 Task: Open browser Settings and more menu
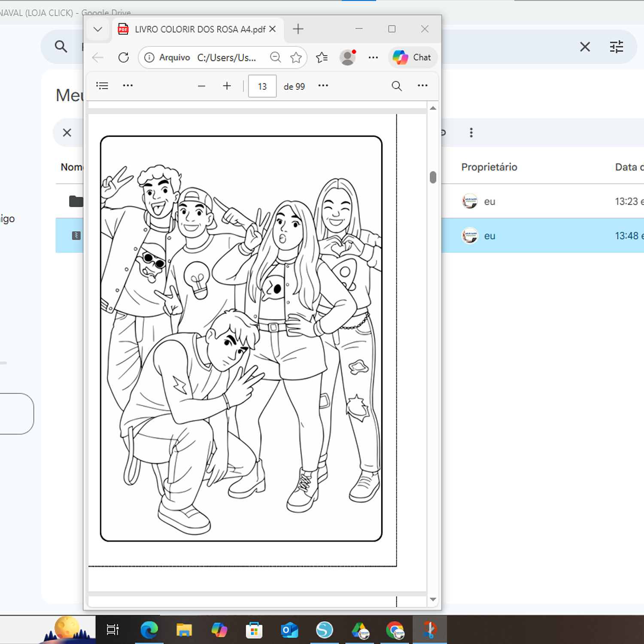pos(373,58)
